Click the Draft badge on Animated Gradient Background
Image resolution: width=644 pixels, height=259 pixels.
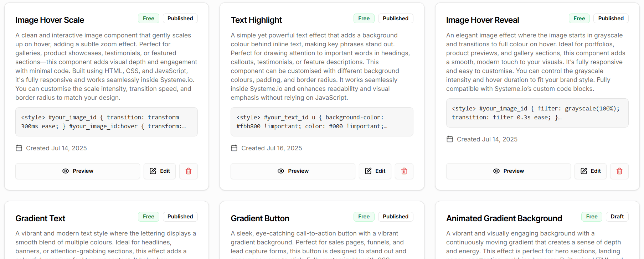617,217
